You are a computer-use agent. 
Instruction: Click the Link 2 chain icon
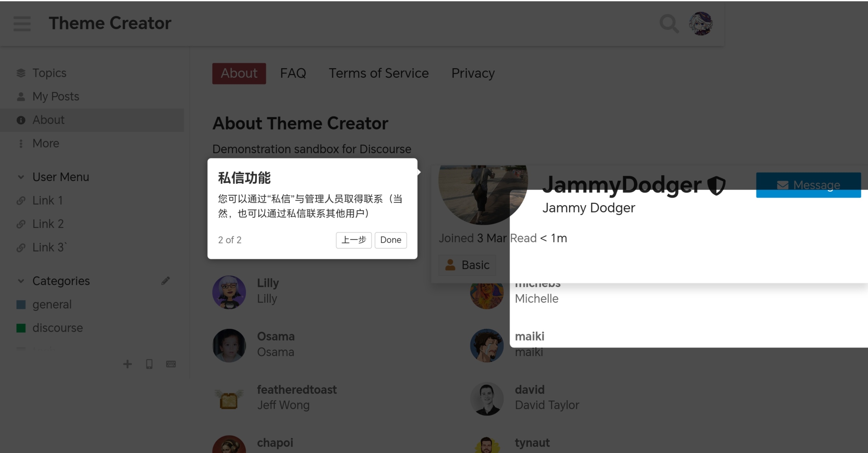(x=21, y=224)
